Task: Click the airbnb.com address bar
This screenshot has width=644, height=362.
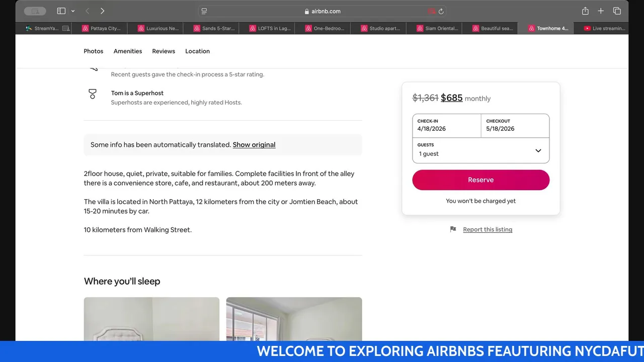Action: pos(322,11)
